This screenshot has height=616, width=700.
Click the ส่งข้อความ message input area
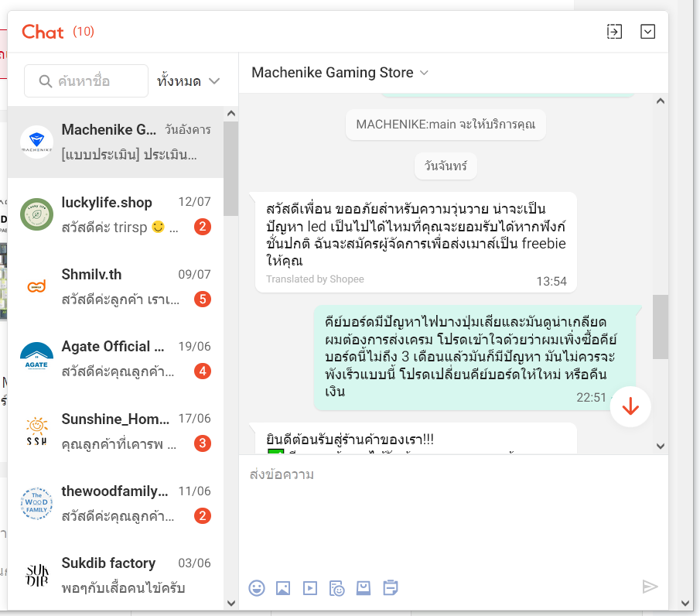453,514
